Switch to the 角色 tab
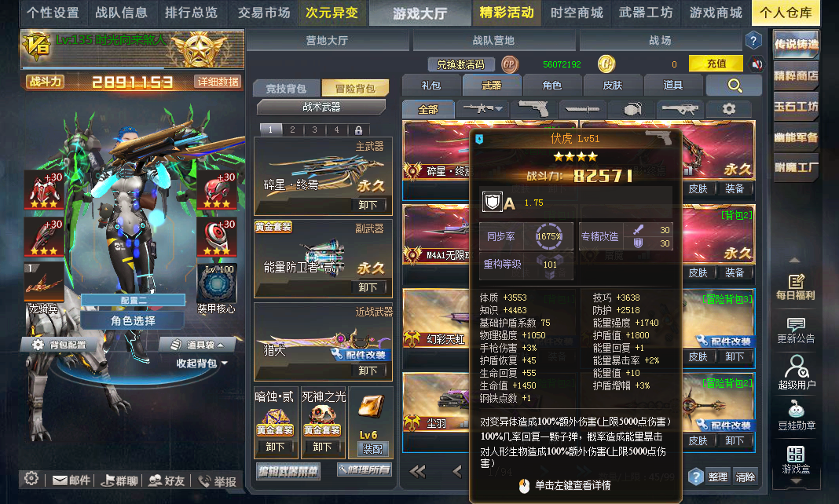 551,86
